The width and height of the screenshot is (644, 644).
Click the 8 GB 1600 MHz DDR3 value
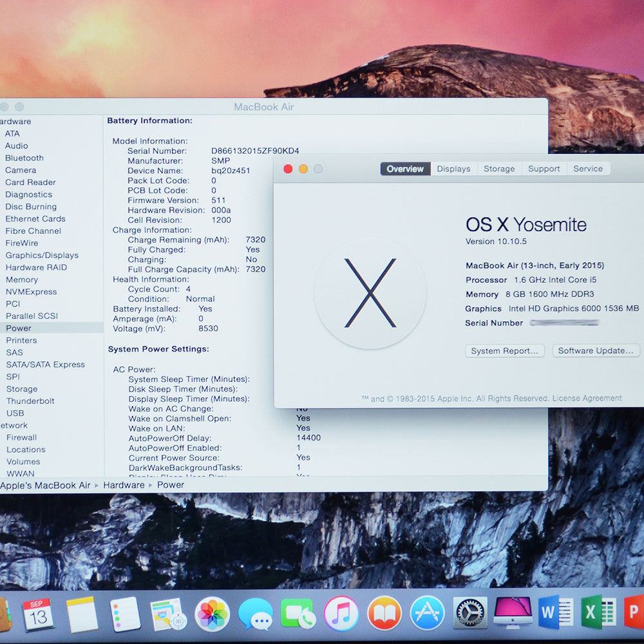point(549,294)
